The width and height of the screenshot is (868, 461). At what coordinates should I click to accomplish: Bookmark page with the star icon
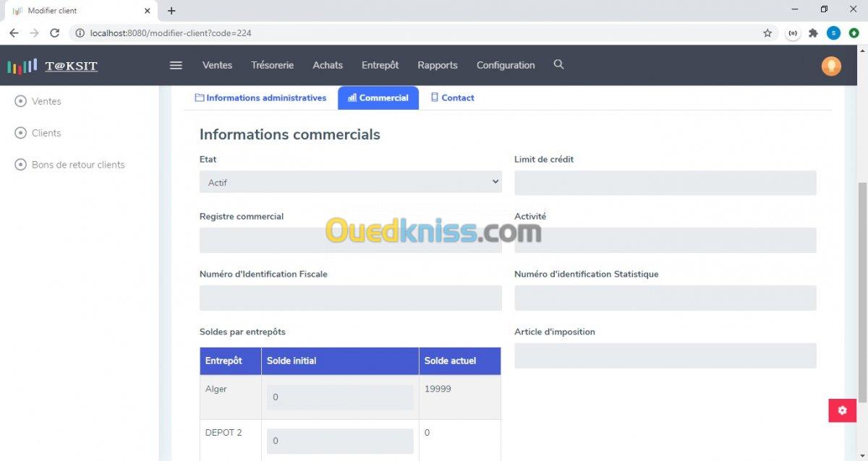pyautogui.click(x=767, y=33)
